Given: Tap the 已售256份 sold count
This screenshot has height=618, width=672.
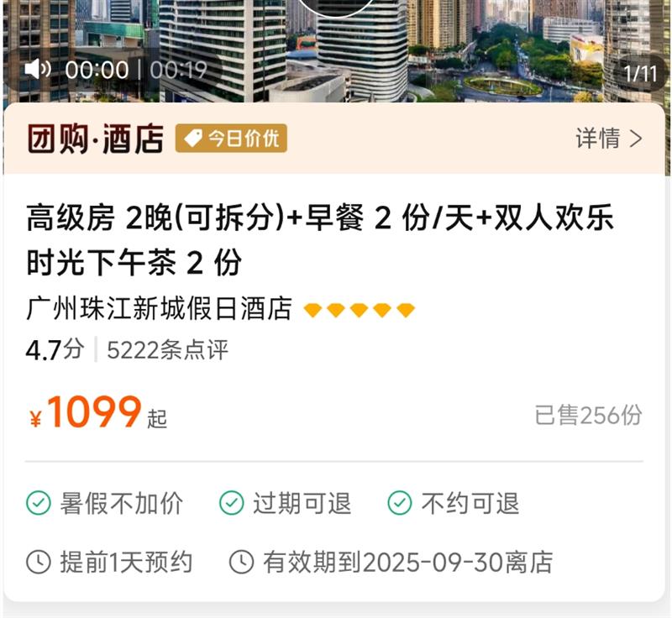Looking at the screenshot, I should pyautogui.click(x=589, y=415).
